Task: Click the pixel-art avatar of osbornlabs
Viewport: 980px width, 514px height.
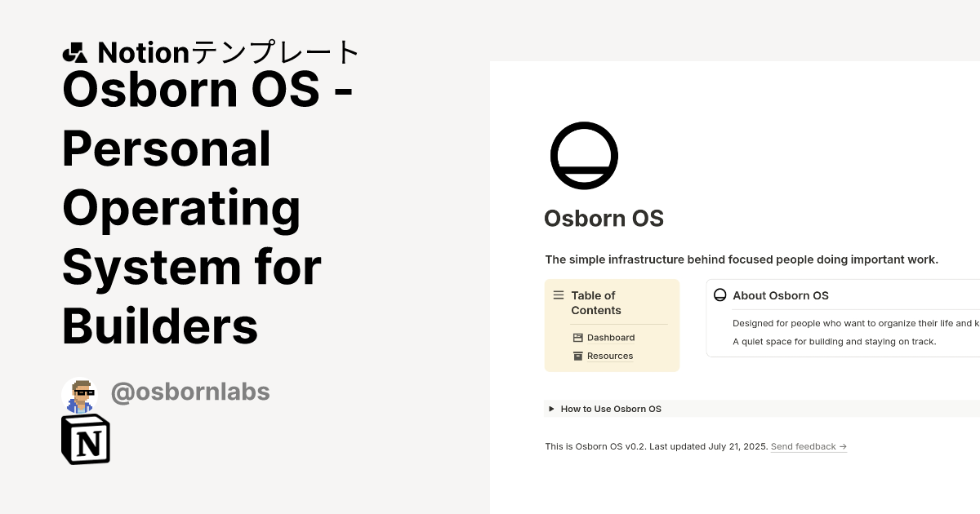Action: tap(80, 392)
